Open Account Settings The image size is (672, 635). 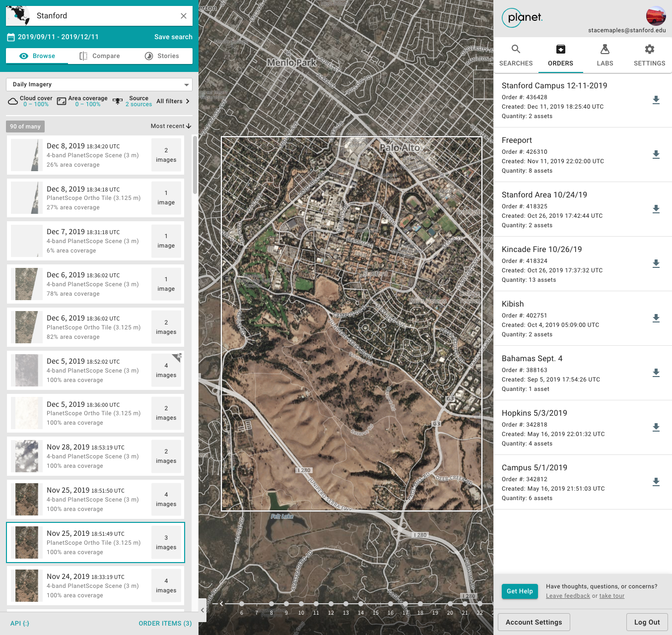coord(534,622)
